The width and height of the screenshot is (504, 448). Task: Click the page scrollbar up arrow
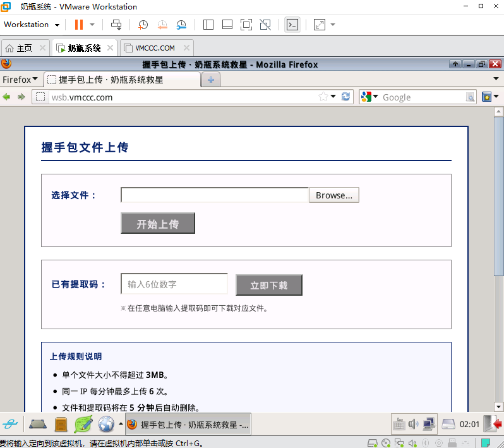tap(498, 112)
